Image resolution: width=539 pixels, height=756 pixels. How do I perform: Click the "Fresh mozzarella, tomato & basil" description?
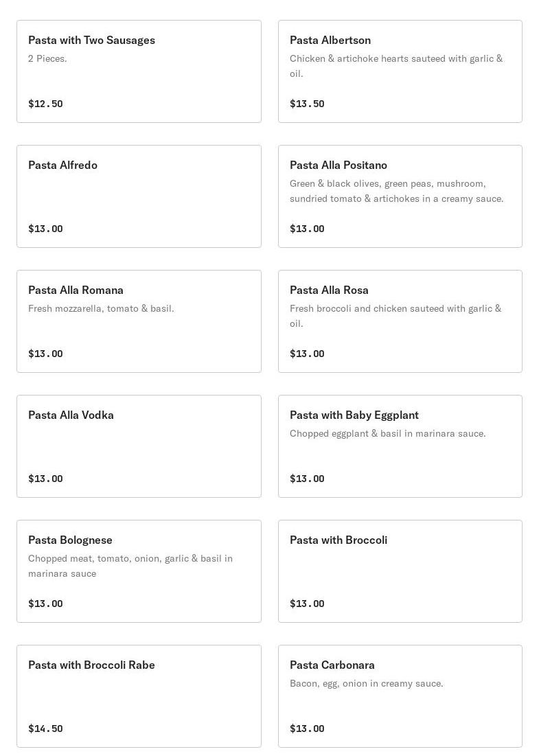point(101,309)
